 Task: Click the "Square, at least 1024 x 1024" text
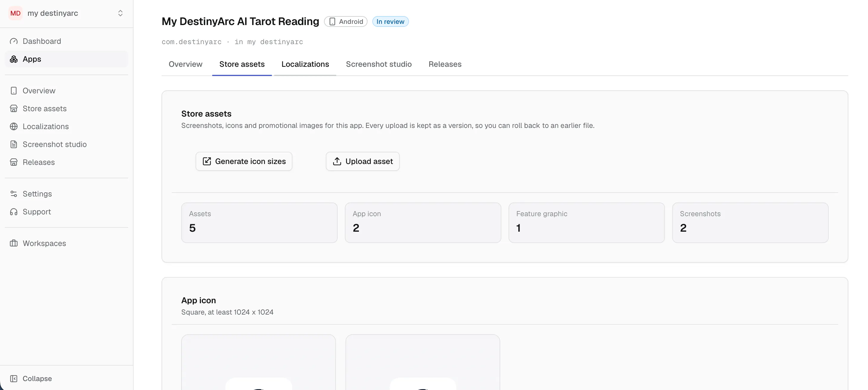click(227, 312)
